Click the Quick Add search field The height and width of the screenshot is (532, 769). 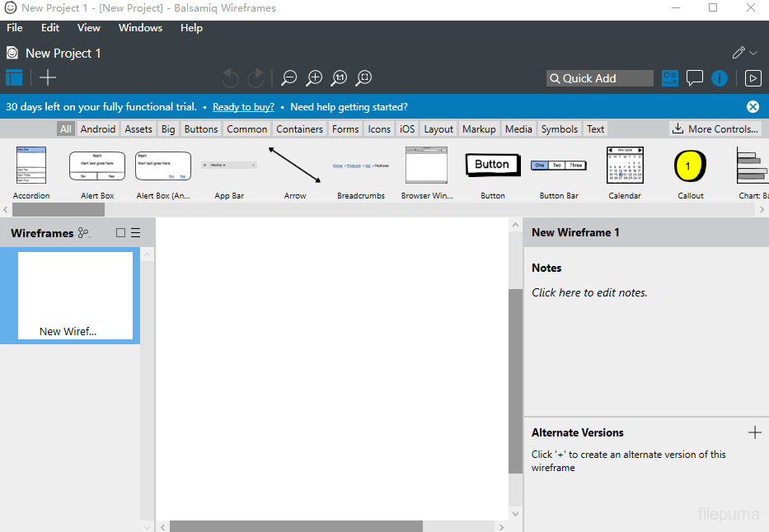click(600, 78)
